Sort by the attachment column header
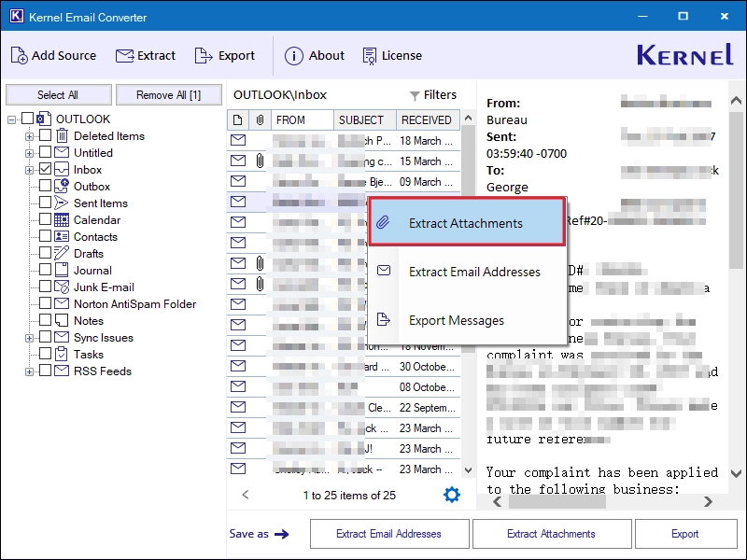Screen dimensions: 747x560 tap(260, 120)
